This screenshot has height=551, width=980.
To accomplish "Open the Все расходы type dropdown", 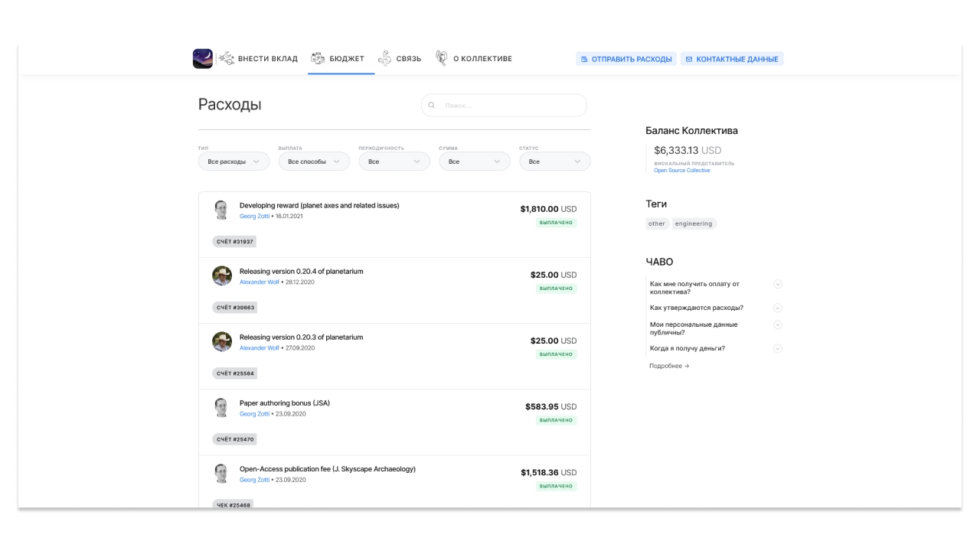I will tap(234, 161).
